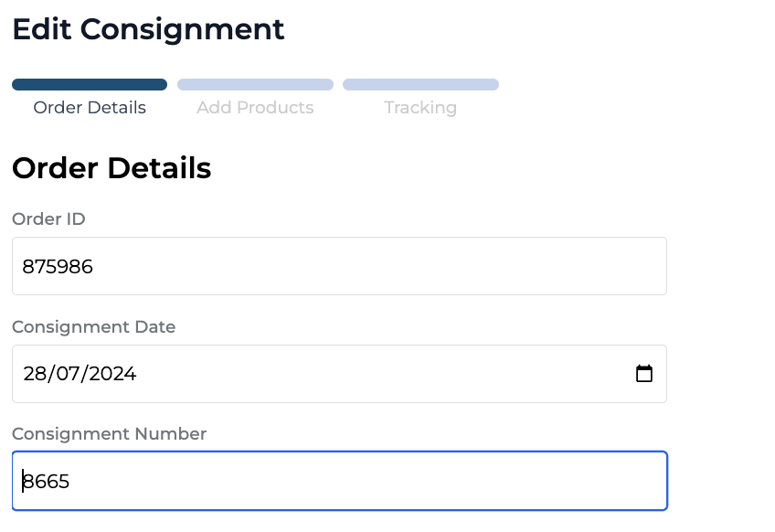Click the Order ID field label
This screenshot has height=532, width=775.
[x=48, y=218]
